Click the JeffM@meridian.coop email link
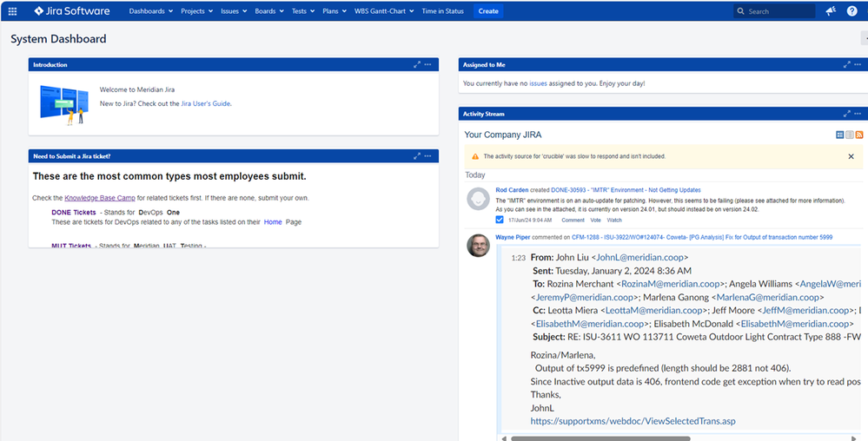Viewport: 868px width, 441px height. click(x=805, y=311)
